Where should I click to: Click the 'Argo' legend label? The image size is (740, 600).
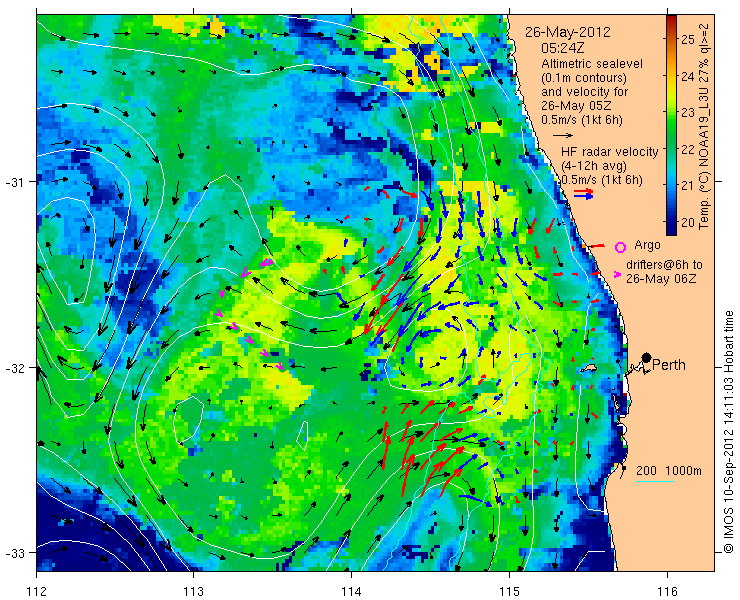(647, 245)
